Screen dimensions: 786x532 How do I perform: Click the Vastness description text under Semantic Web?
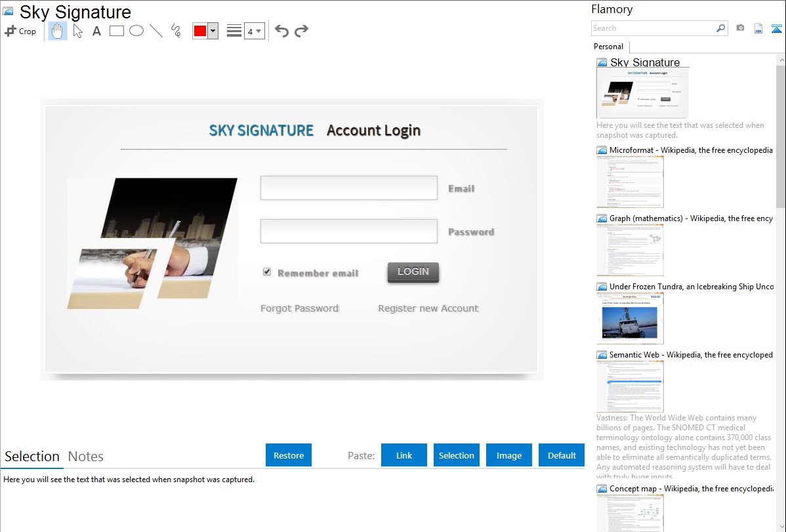(684, 447)
